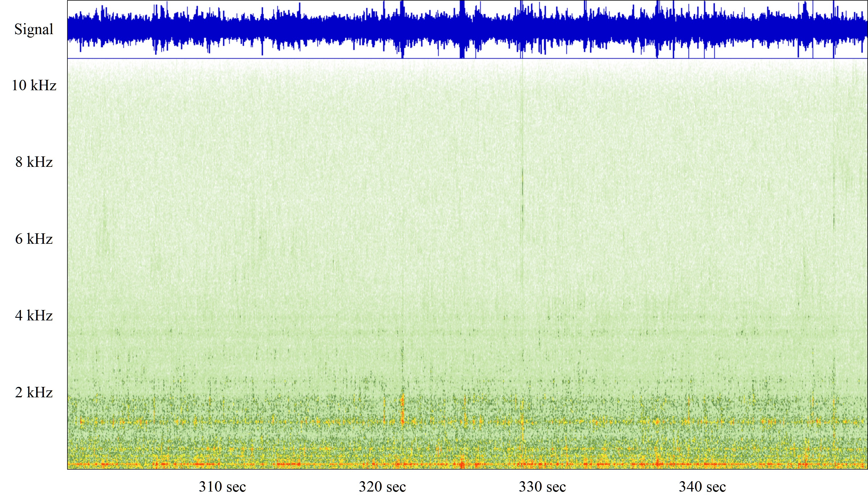Click the 330 sec time label
Viewport: 868px width, 504px height.
[542, 487]
